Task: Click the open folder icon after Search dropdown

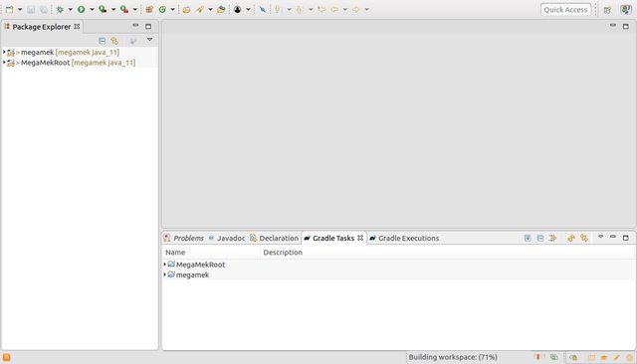Action: click(221, 9)
